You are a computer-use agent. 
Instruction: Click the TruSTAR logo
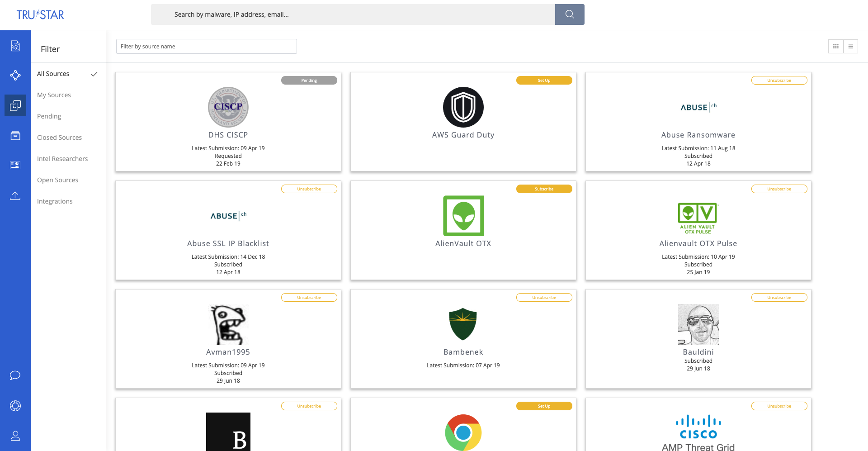click(40, 15)
